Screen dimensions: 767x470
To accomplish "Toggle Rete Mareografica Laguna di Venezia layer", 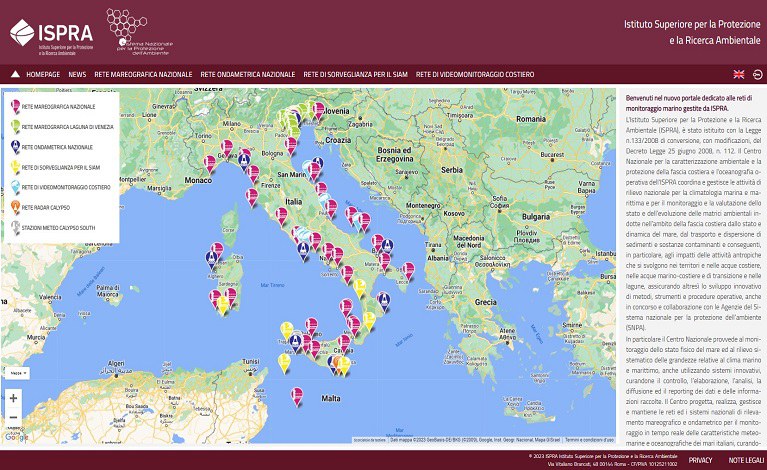I will coord(65,127).
